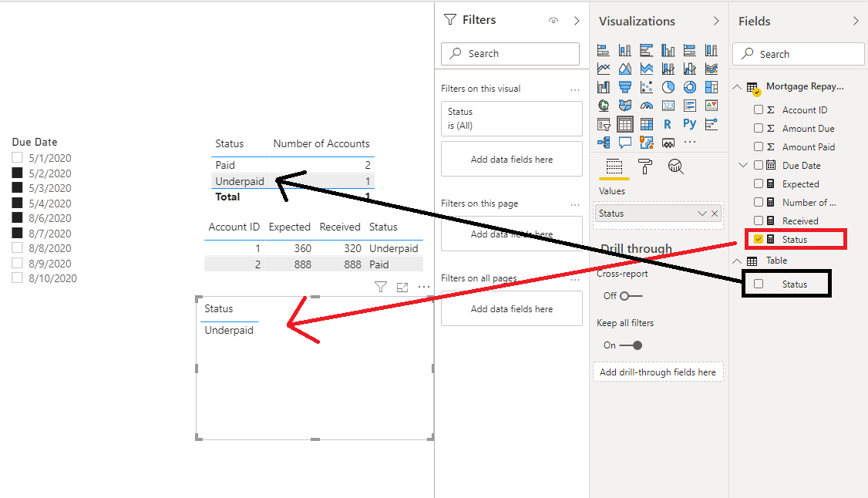Viewport: 868px width, 498px height.
Task: Select the Waterfall chart visual
Action: 604,87
